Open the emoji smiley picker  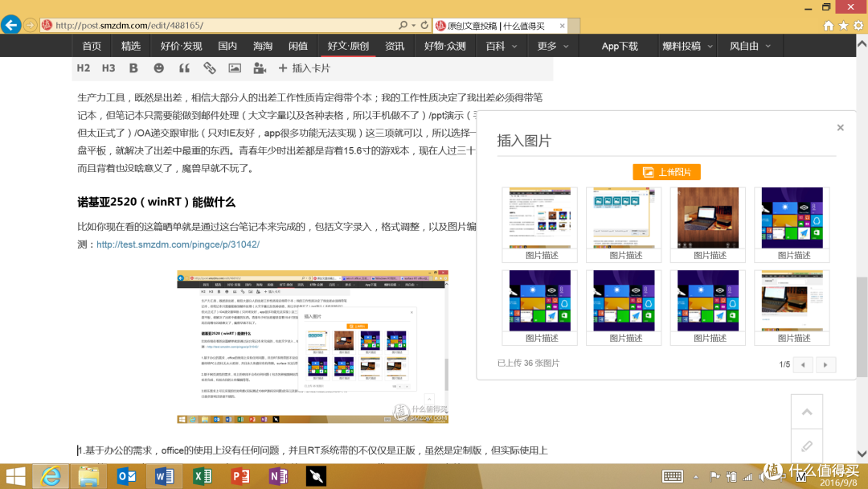point(159,68)
